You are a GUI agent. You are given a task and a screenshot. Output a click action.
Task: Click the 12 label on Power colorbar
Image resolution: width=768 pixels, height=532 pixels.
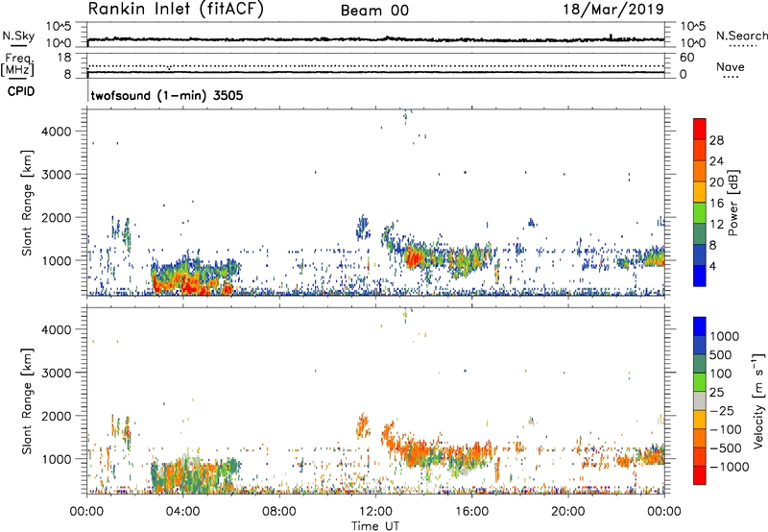(716, 225)
